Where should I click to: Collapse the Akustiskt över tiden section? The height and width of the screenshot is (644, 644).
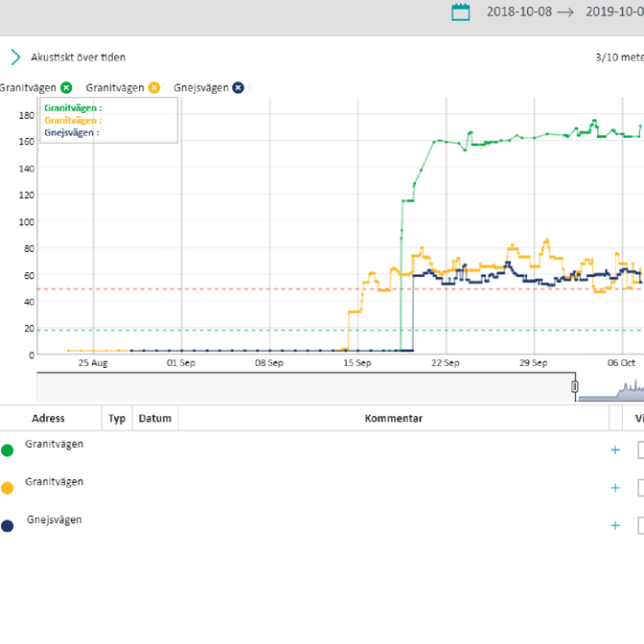coord(15,57)
